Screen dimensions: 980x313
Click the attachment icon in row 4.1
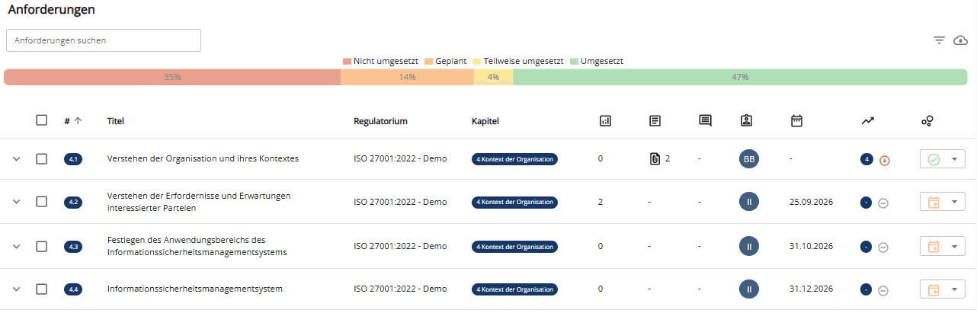click(x=654, y=159)
